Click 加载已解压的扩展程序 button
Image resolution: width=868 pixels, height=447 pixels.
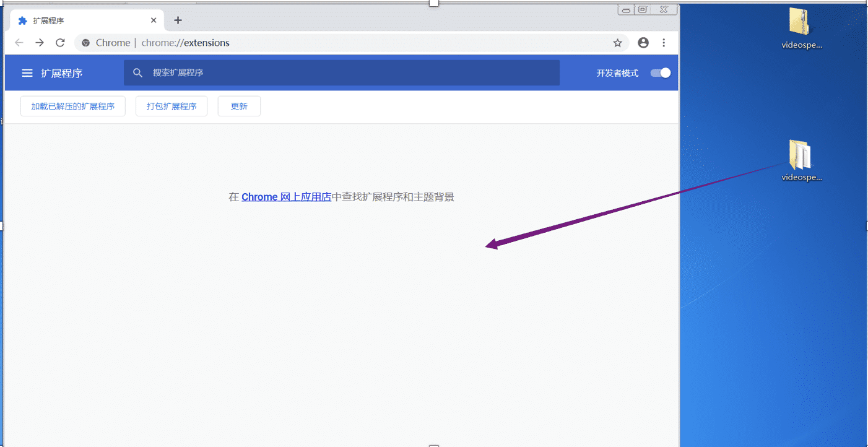[73, 106]
